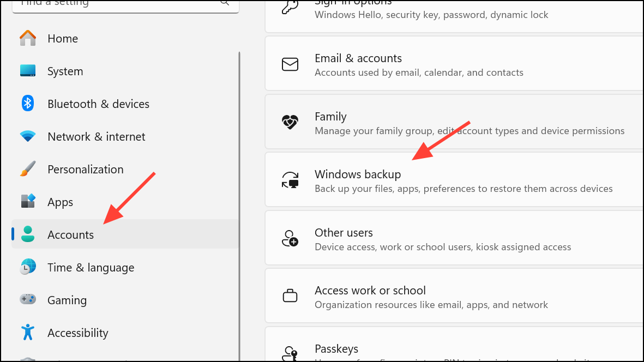Click the Family heart icon

(x=290, y=122)
